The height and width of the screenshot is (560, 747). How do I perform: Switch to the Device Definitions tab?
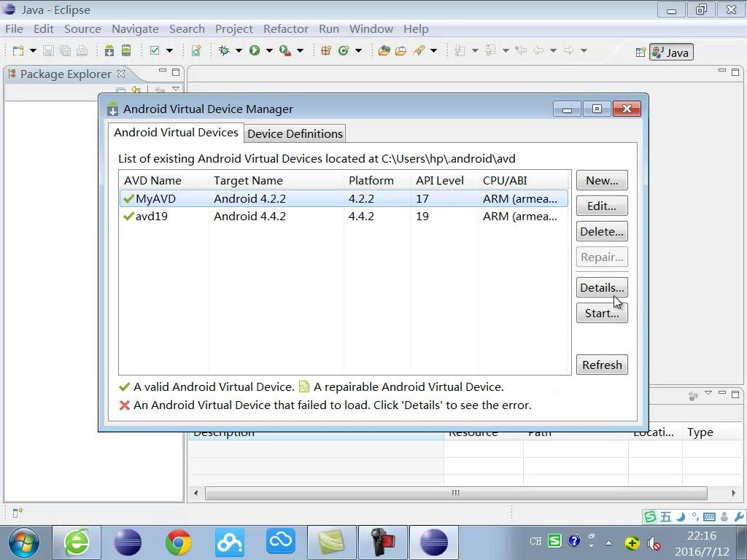coord(295,134)
